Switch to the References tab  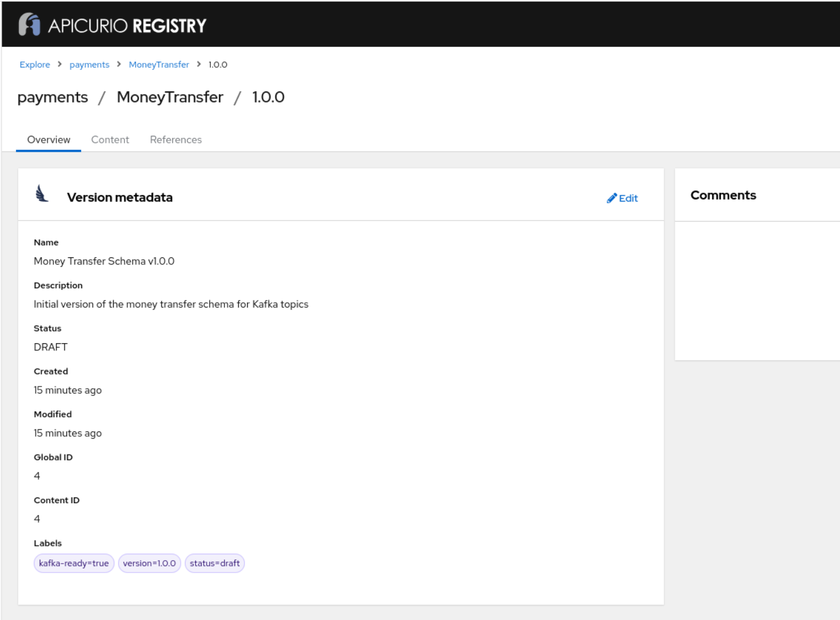coord(176,140)
